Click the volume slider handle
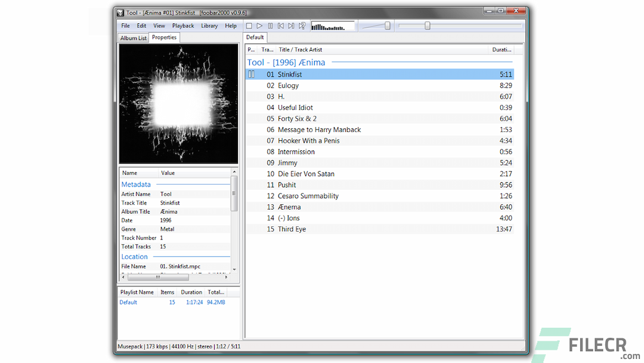Image resolution: width=644 pixels, height=363 pixels. (388, 26)
